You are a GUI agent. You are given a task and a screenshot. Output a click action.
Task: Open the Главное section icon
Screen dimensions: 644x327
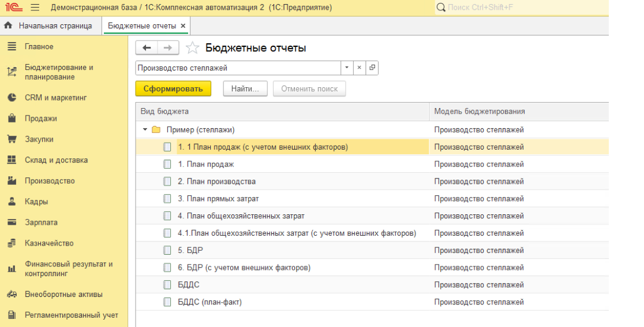[12, 46]
